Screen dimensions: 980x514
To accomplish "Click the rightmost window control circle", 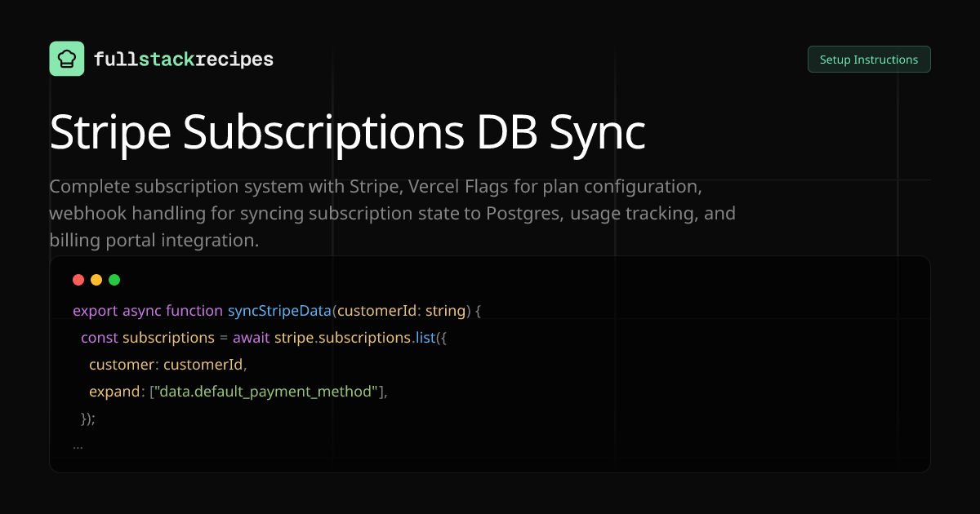I will tap(114, 279).
